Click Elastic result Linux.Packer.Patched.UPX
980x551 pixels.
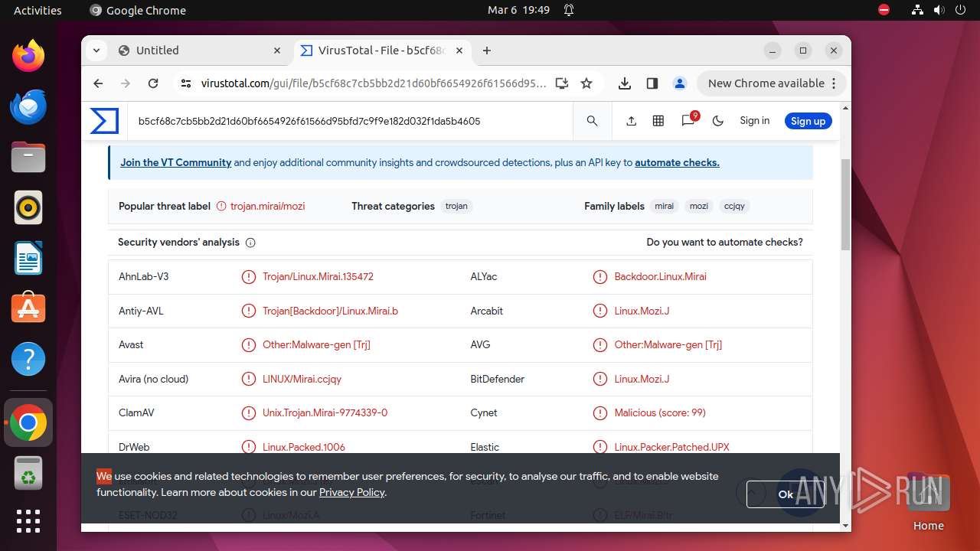[x=671, y=447]
